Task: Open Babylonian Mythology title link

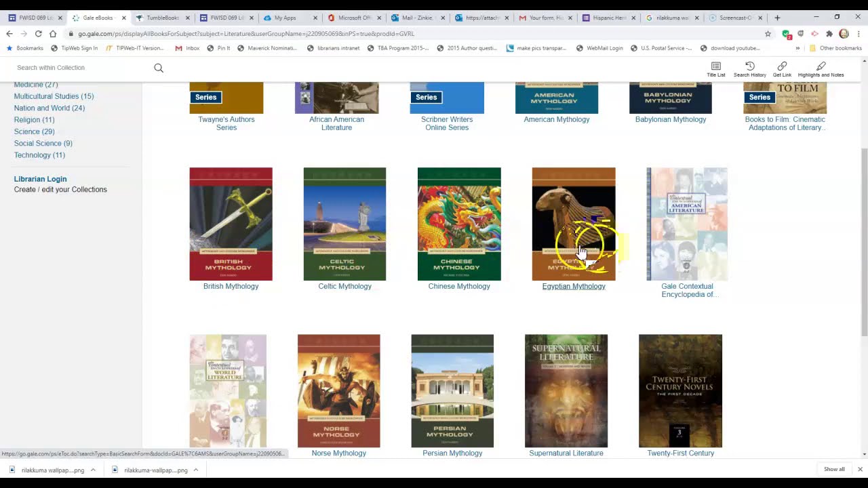Action: click(x=671, y=119)
